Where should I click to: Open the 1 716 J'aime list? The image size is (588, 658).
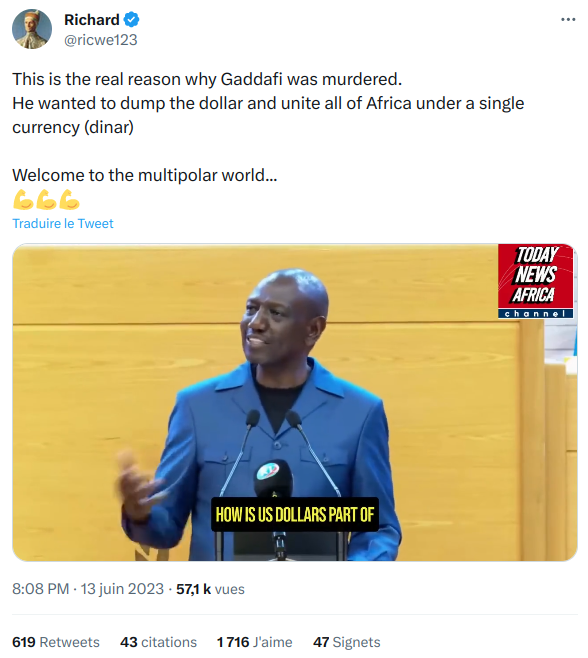click(x=254, y=642)
